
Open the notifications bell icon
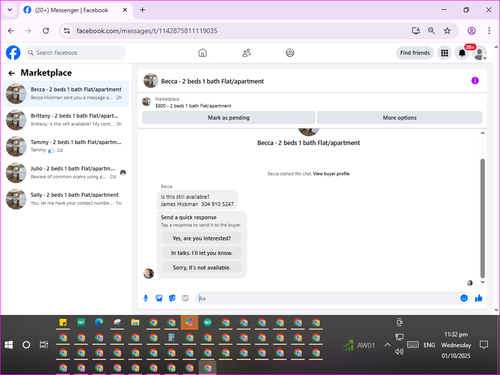462,53
